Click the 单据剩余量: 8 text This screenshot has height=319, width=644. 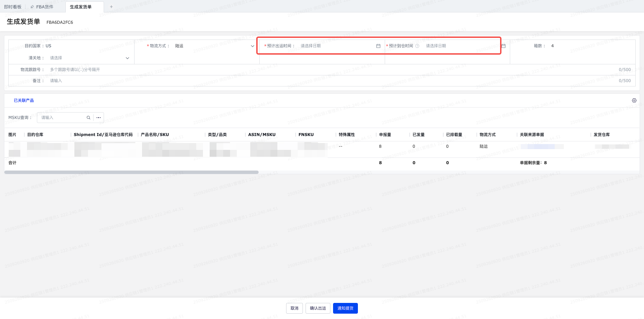point(533,163)
